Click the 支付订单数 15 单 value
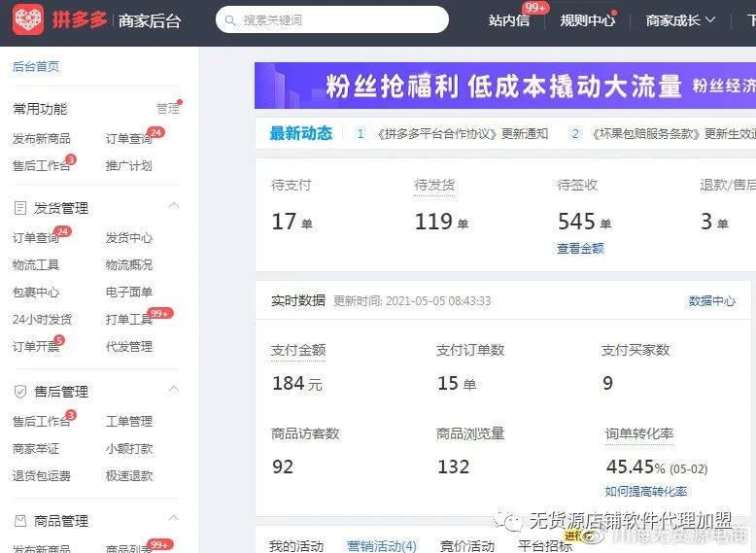 (457, 383)
